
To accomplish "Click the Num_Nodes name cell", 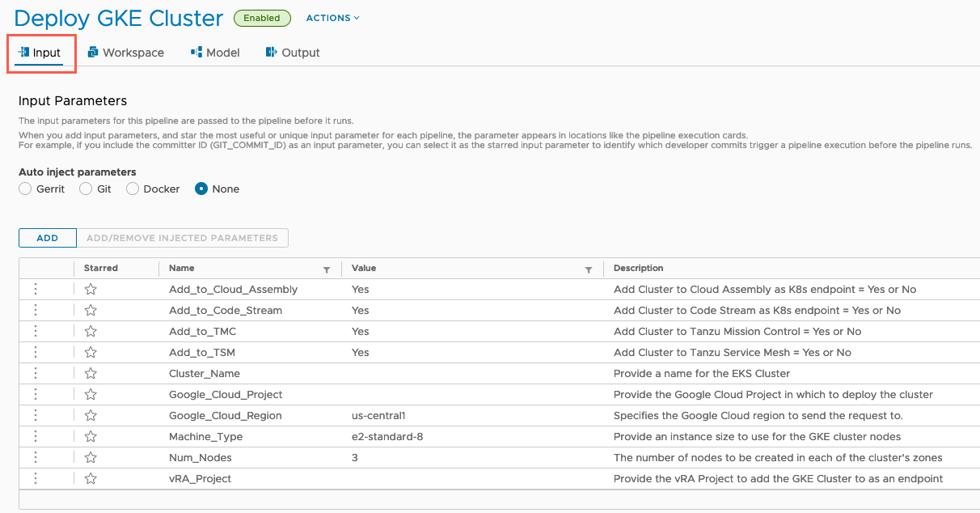I will pos(201,457).
